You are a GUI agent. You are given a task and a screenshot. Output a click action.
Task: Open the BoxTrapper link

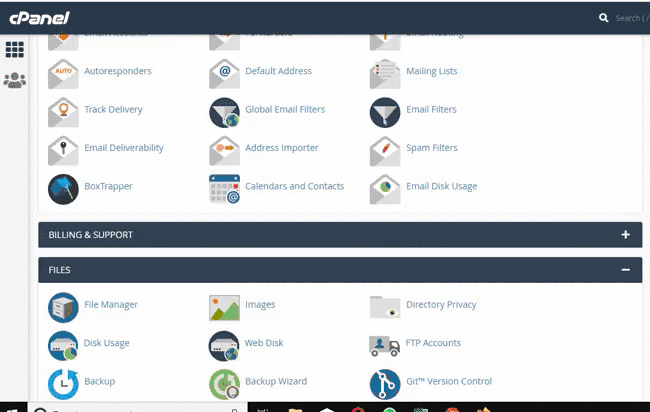(108, 186)
